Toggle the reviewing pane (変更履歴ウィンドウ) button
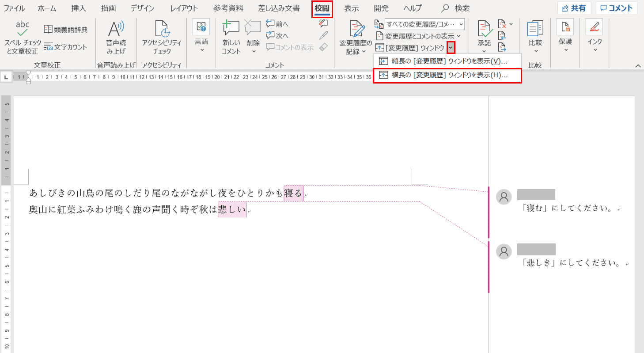 point(410,47)
